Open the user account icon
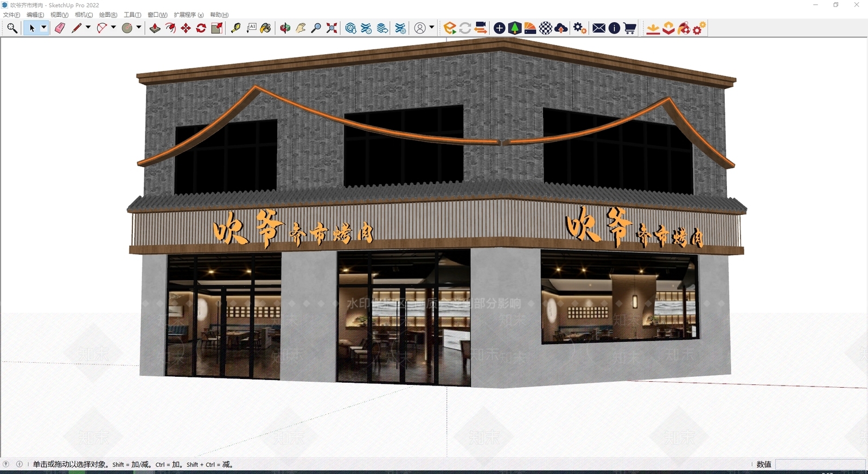Image resolution: width=868 pixels, height=474 pixels. tap(420, 28)
